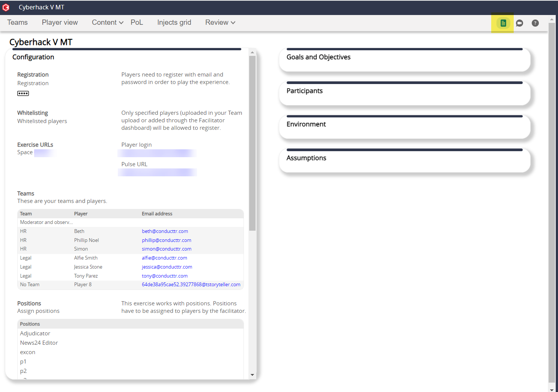Image resolution: width=558 pixels, height=392 pixels.
Task: Open the Teams menu item
Action: pyautogui.click(x=17, y=23)
